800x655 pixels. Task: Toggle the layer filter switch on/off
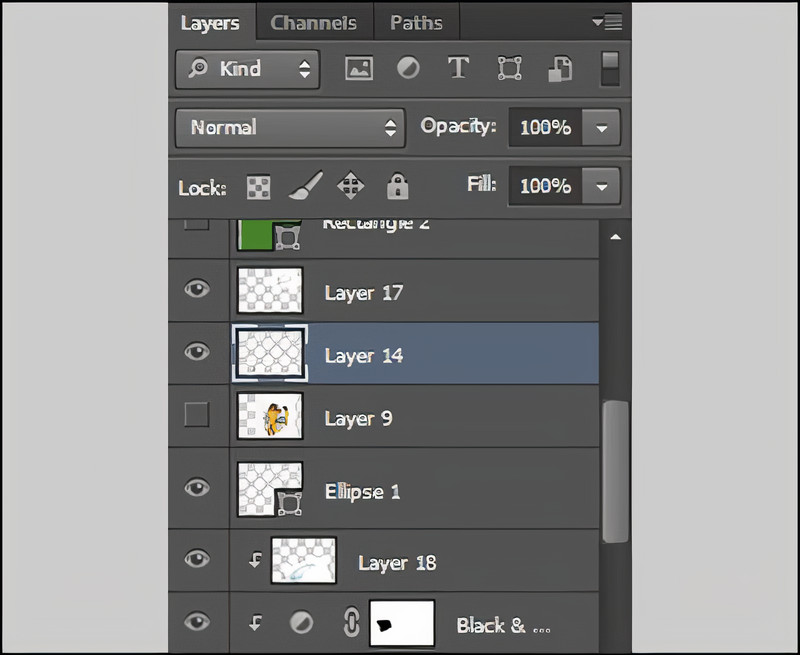pos(609,68)
